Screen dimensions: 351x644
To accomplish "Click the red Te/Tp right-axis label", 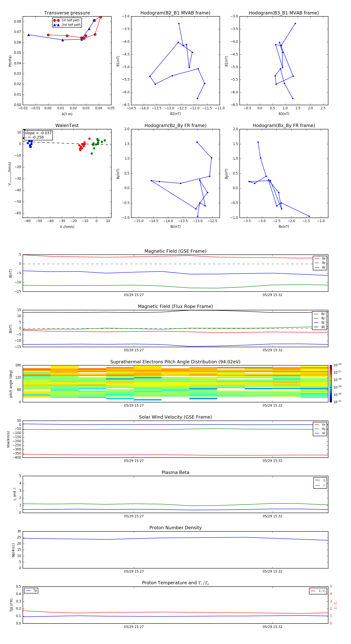I will click(336, 605).
